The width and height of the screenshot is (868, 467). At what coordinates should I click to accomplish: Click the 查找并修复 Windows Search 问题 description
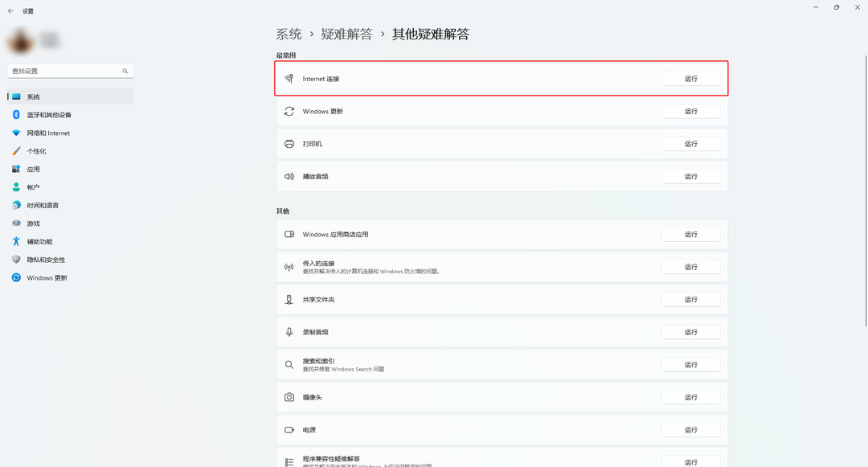click(343, 369)
